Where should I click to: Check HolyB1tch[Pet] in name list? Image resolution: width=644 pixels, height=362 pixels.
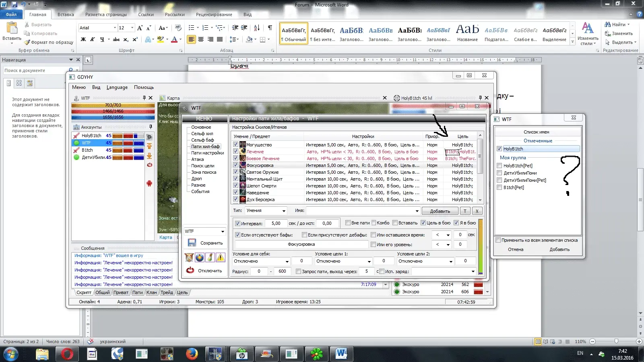coord(499,166)
